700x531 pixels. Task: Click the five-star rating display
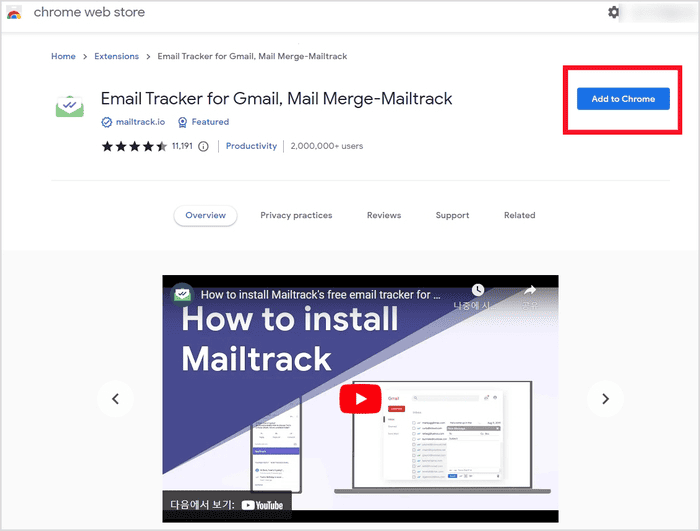(x=134, y=146)
